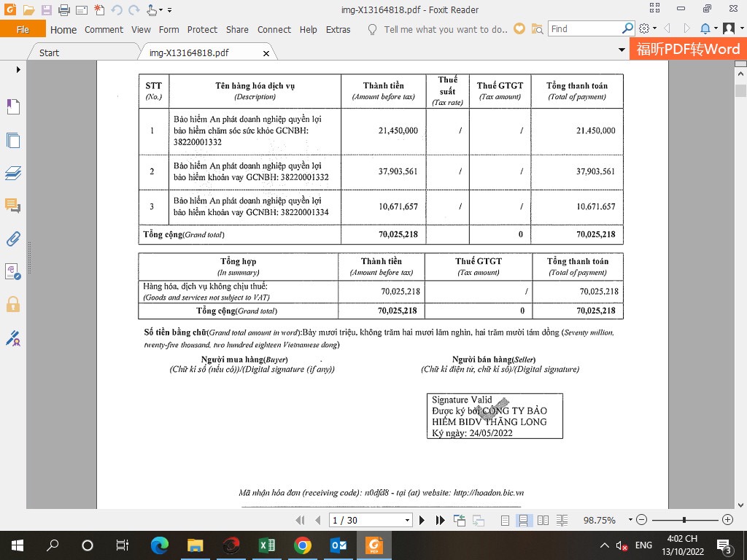
Task: Open the Comments panel in left sidebar
Action: 12,206
